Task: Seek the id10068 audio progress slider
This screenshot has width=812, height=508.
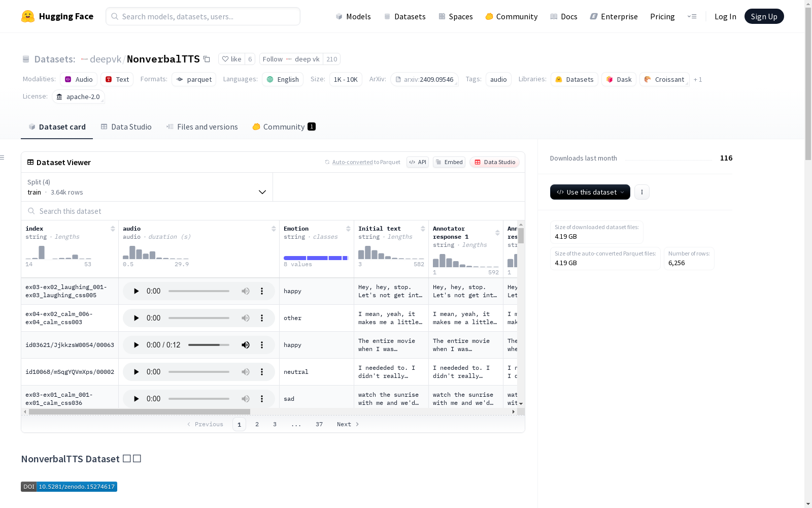Action: 199,372
